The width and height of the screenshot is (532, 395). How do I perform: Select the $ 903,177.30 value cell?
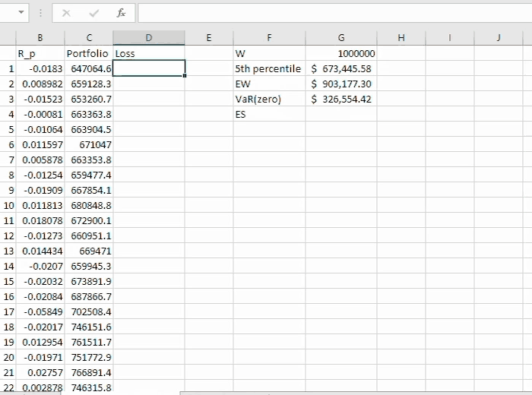point(341,84)
